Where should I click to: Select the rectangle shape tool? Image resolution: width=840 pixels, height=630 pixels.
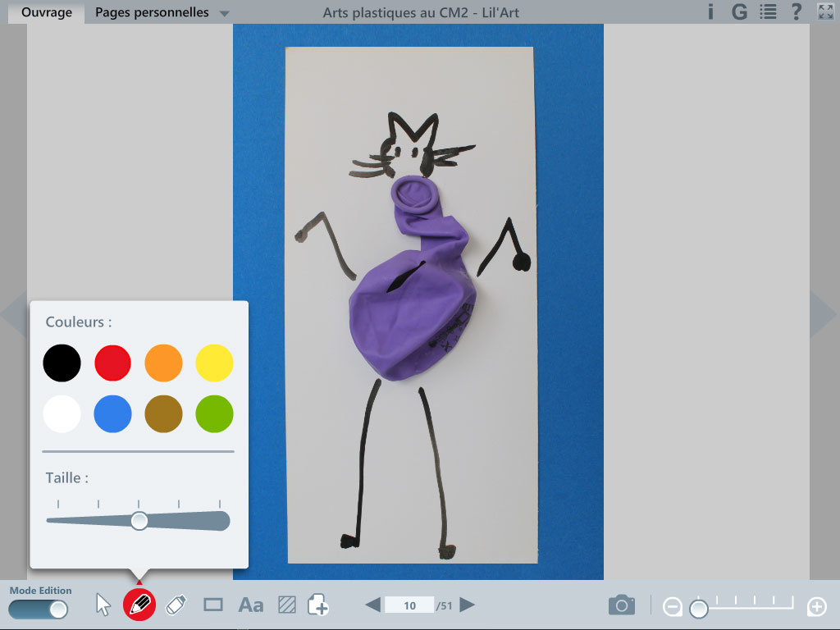click(213, 605)
